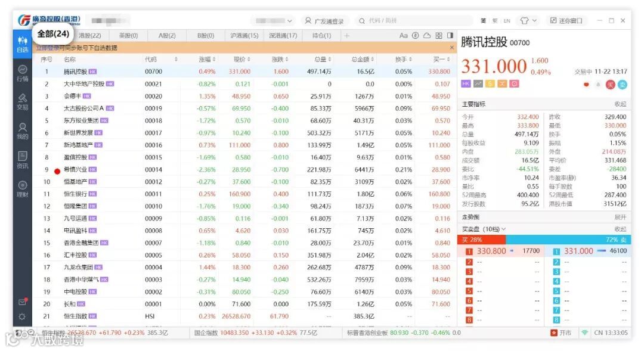Open the mail messages icon in the sidebar
This screenshot has height=351, width=644.
pos(23,302)
